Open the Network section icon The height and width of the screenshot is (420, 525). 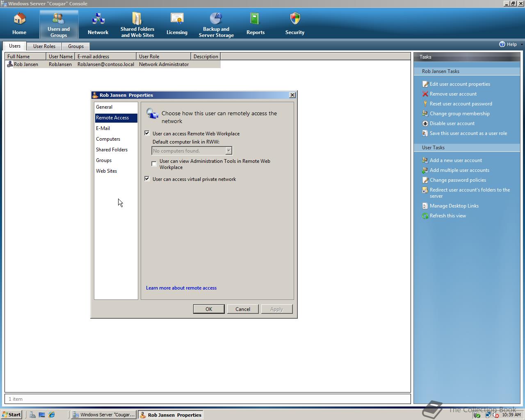(98, 19)
